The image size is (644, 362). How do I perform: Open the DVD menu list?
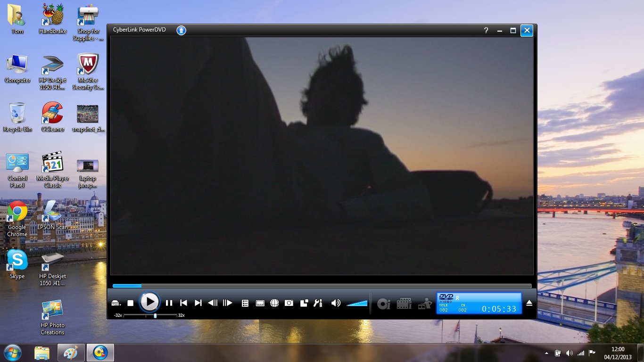coord(245,303)
